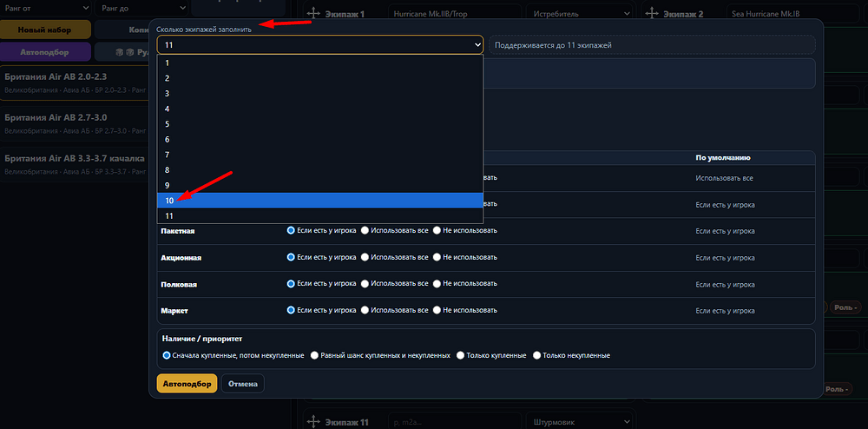
Task: Grab the move handle icon of Экипаж 11
Action: coord(314,422)
